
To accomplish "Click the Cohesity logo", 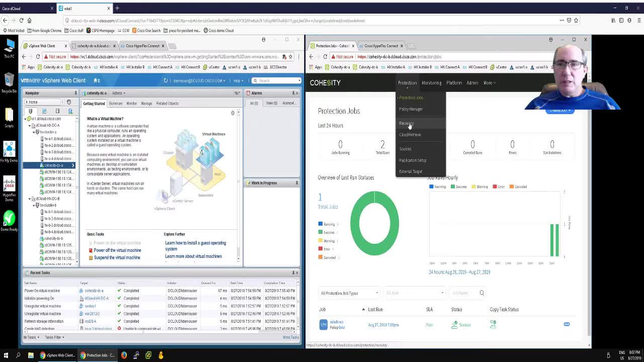I will [x=325, y=83].
